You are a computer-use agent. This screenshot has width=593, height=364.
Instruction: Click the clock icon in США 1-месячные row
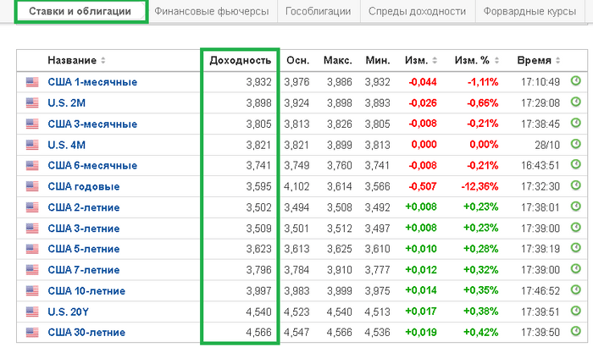[576, 82]
